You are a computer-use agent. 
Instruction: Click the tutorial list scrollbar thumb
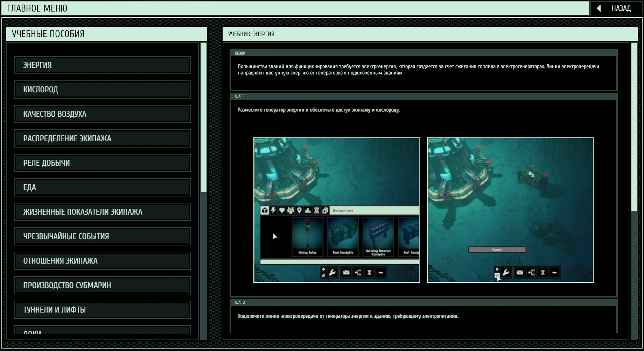[204, 117]
